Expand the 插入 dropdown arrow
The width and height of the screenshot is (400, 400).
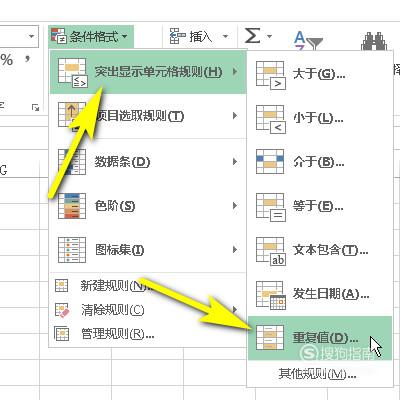click(226, 36)
